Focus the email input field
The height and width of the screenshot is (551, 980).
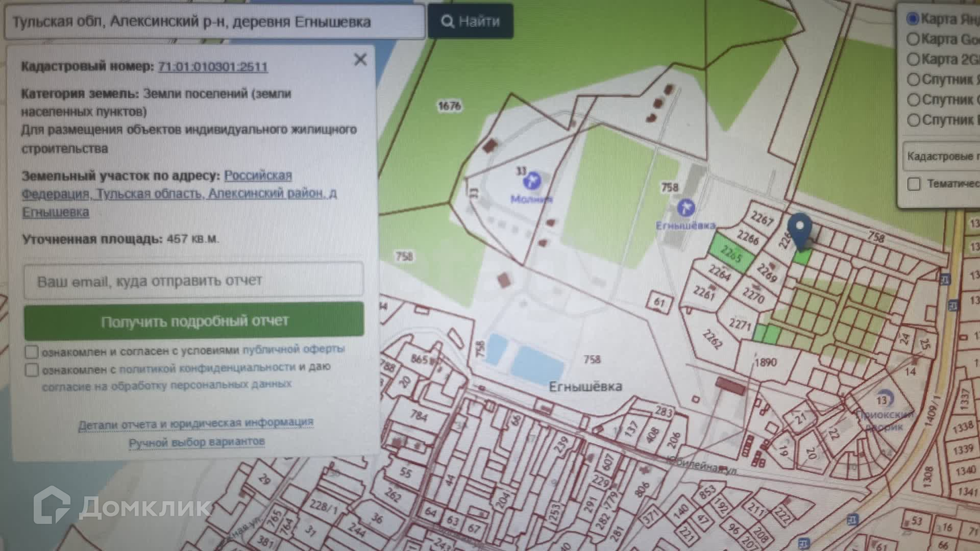pyautogui.click(x=193, y=281)
